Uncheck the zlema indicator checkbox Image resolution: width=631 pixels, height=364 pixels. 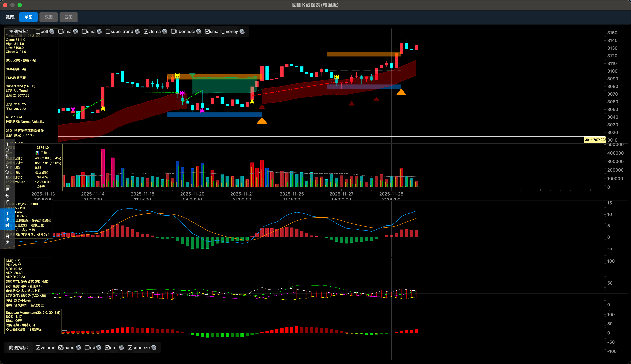click(146, 32)
